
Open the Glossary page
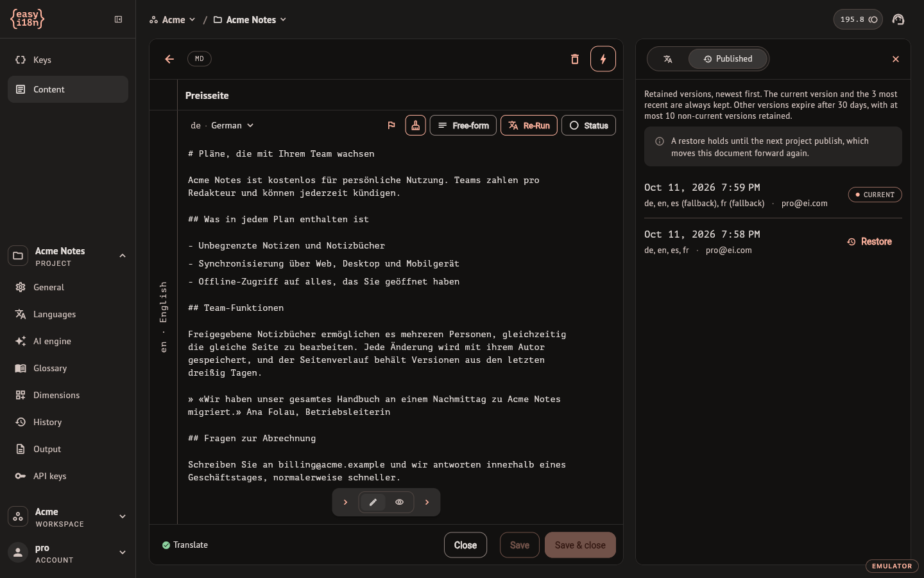pos(68,368)
